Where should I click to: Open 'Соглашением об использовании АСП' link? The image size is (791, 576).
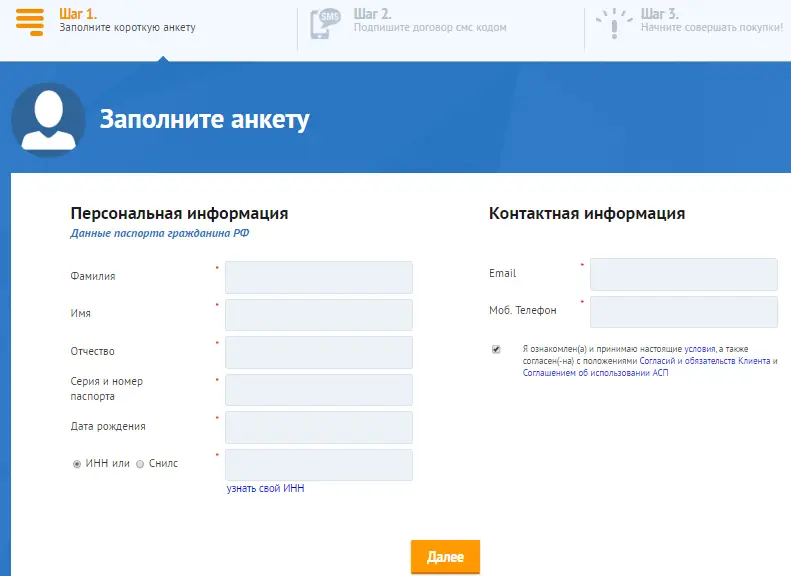595,373
